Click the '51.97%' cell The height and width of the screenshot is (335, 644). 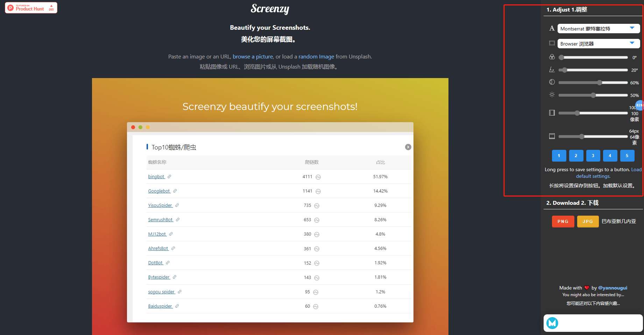380,177
